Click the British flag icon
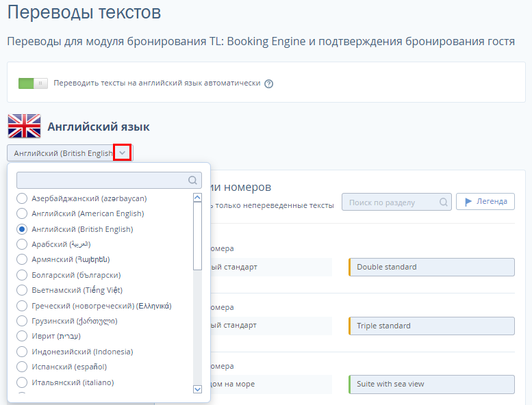This screenshot has width=532, height=405. click(24, 127)
